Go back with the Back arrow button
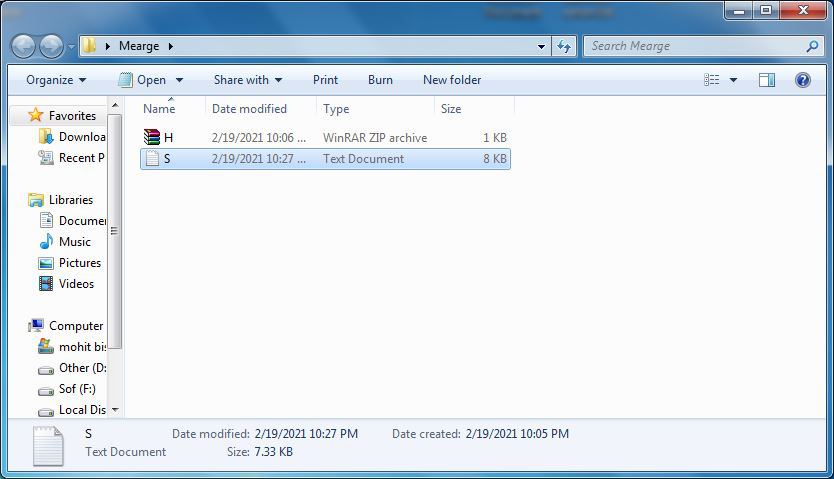The image size is (834, 479). [x=23, y=46]
